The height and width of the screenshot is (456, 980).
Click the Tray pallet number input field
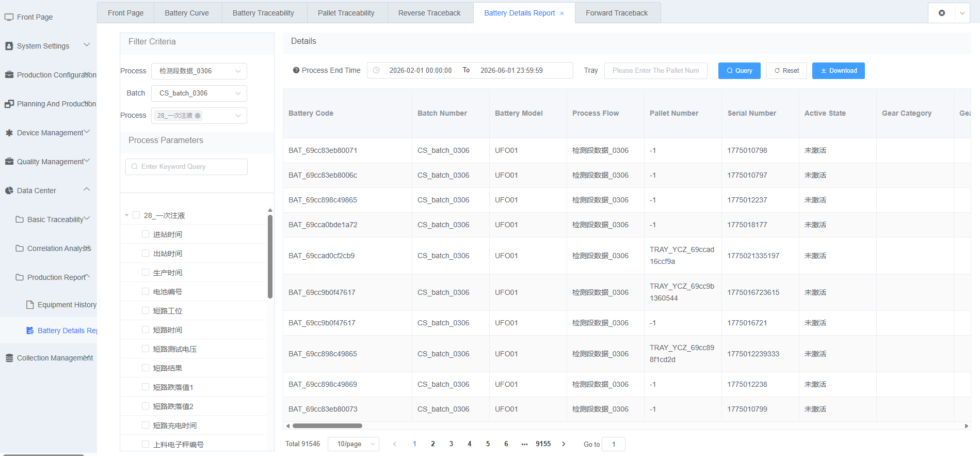click(x=656, y=71)
